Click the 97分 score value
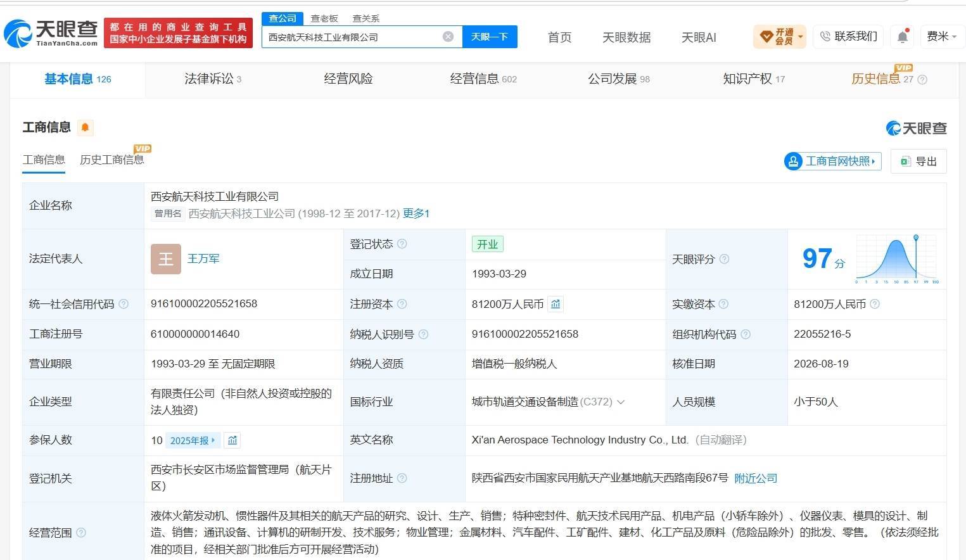Viewport: 966px width, 560px height. pyautogui.click(x=823, y=259)
